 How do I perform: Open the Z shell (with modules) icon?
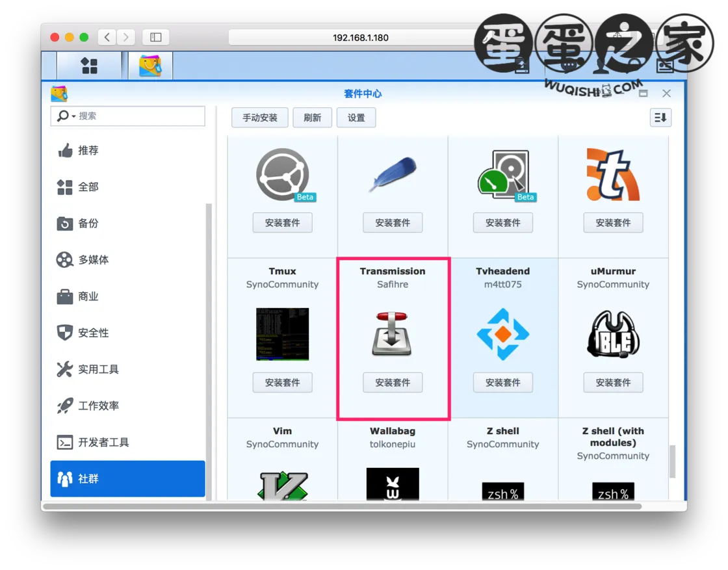pyautogui.click(x=613, y=491)
